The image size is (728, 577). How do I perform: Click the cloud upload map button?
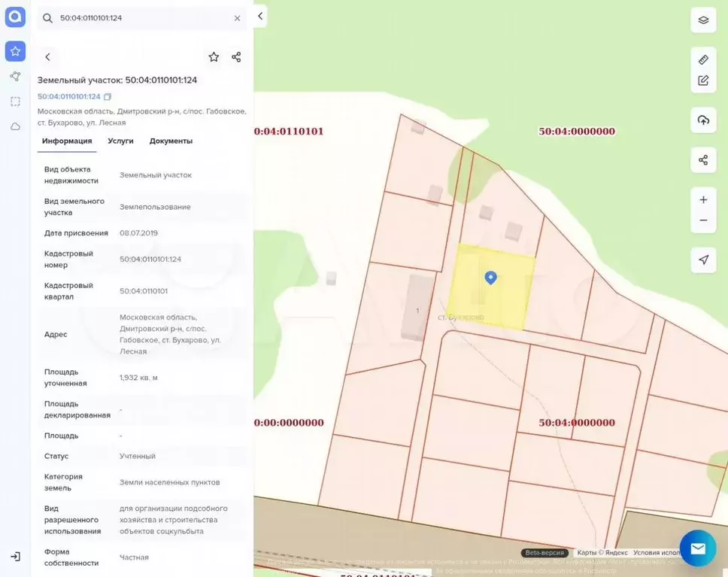tap(703, 120)
